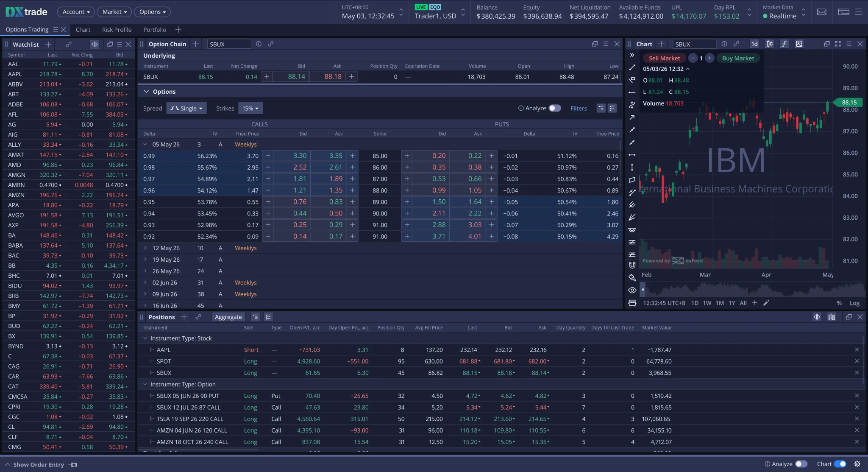Increase chart order quantity plus
The height and width of the screenshot is (472, 868).
point(709,58)
